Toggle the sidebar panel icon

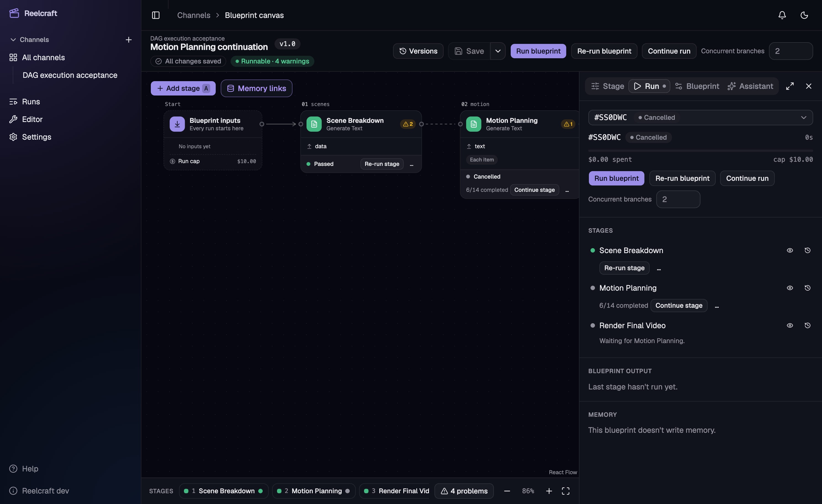click(x=156, y=15)
